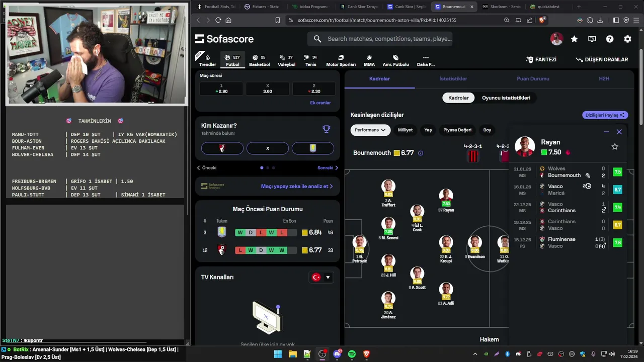This screenshot has height=362, width=644.
Task: Open browser extensions puzzle icon
Action: [x=590, y=20]
